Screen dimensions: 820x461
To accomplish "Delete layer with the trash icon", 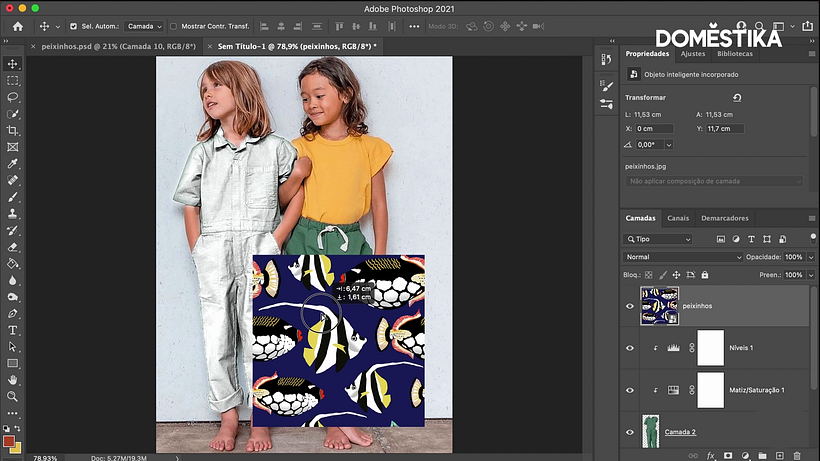I will [797, 456].
